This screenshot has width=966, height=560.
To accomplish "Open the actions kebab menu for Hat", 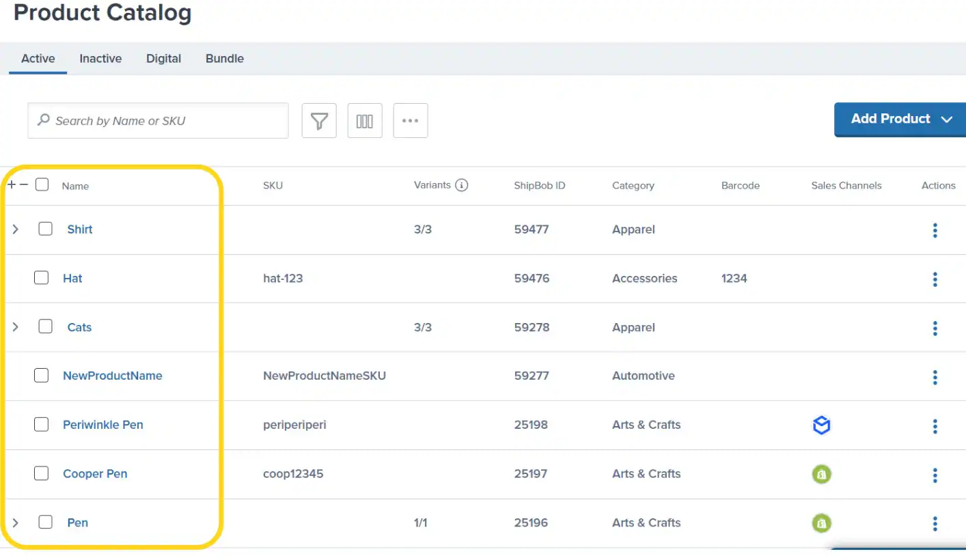I will pyautogui.click(x=935, y=279).
